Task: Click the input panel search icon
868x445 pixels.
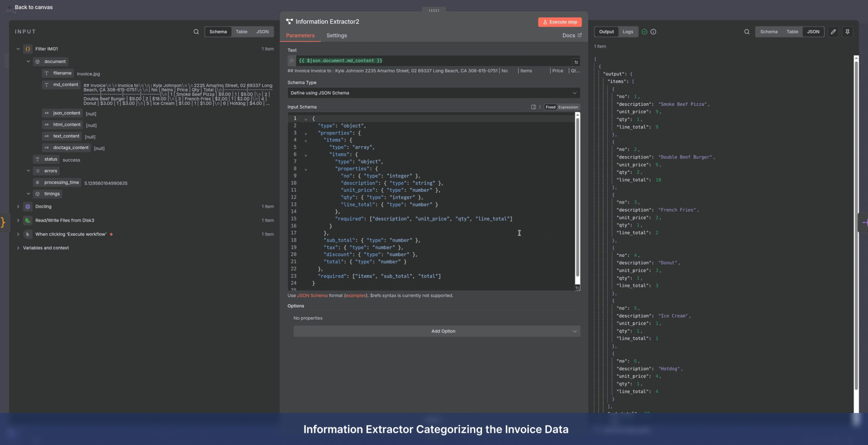Action: tap(196, 32)
